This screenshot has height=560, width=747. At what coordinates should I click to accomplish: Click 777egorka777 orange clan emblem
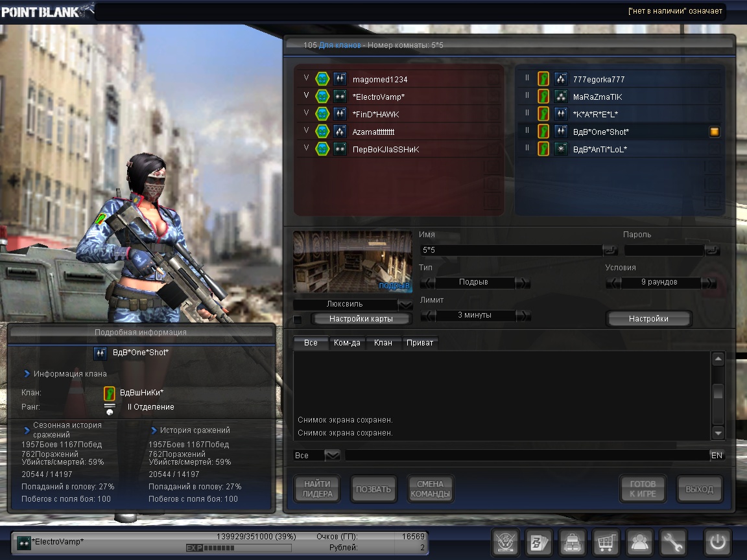point(543,78)
